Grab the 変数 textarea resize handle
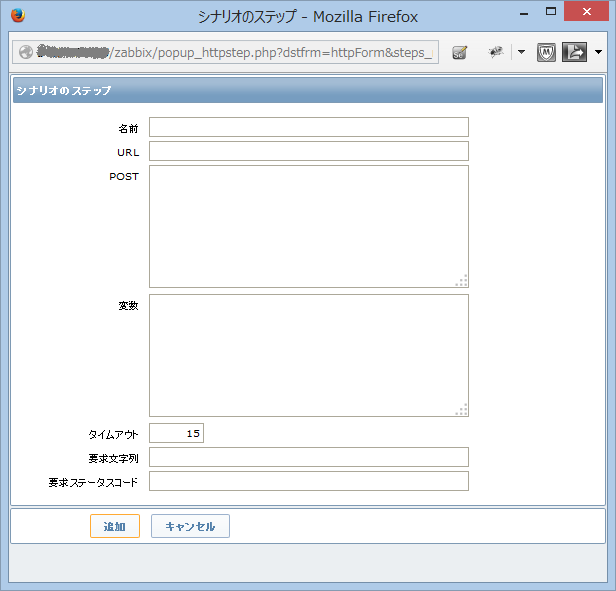616x591 pixels. (x=462, y=409)
